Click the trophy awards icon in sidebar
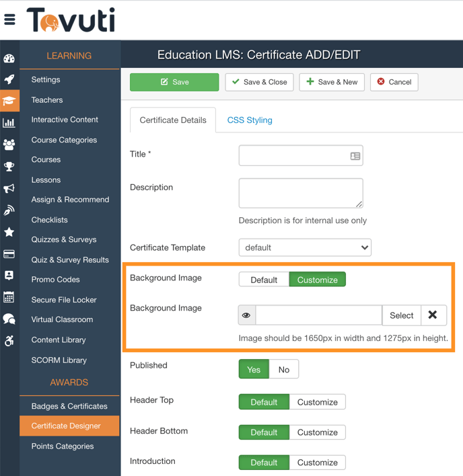Viewport: 463px width, 476px height. [x=9, y=167]
